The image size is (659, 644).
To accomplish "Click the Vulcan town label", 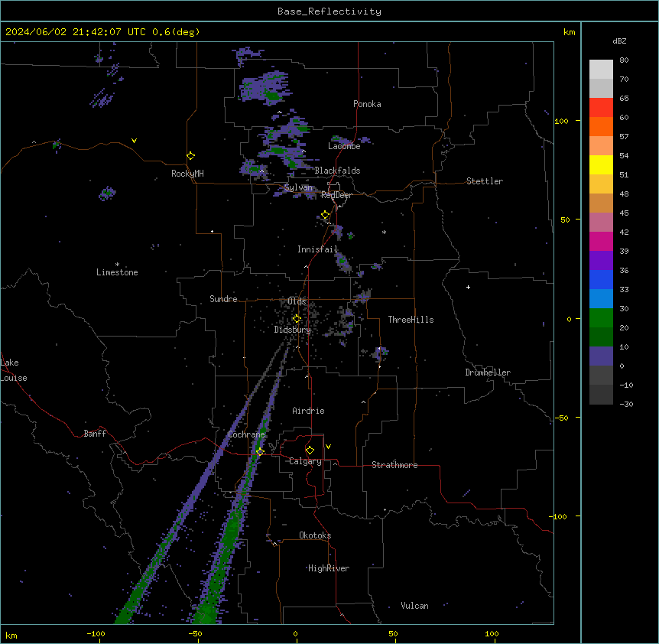I will coord(415,606).
